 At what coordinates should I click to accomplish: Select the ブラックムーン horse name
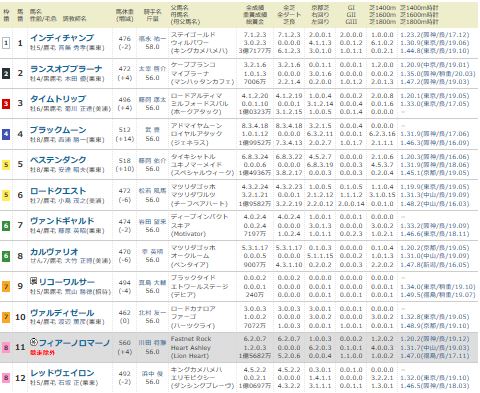(58, 130)
